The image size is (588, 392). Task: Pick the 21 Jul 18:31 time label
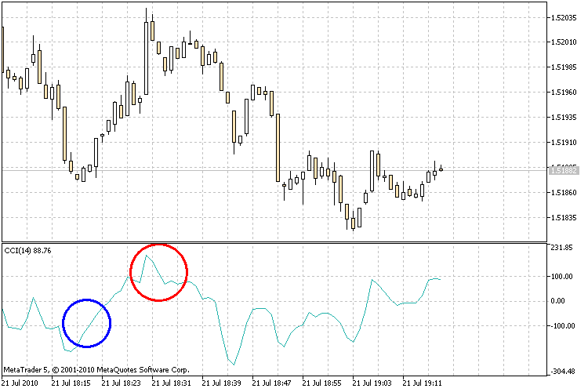click(x=172, y=383)
